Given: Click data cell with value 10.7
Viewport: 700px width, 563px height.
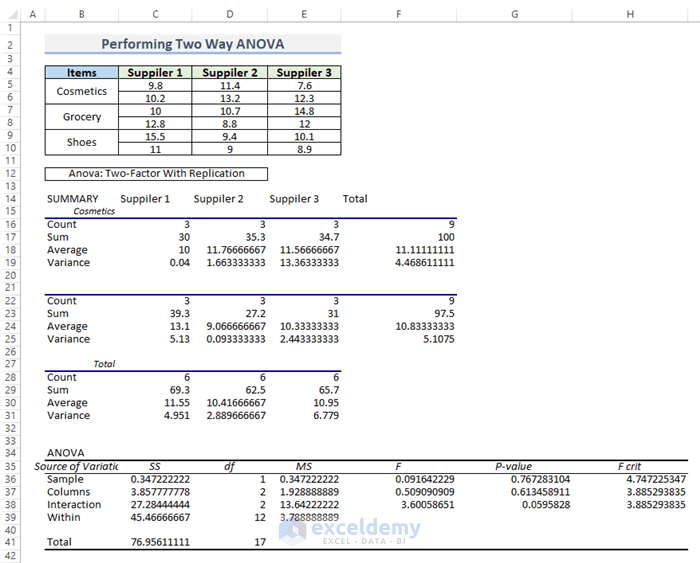Looking at the screenshot, I should click(229, 111).
